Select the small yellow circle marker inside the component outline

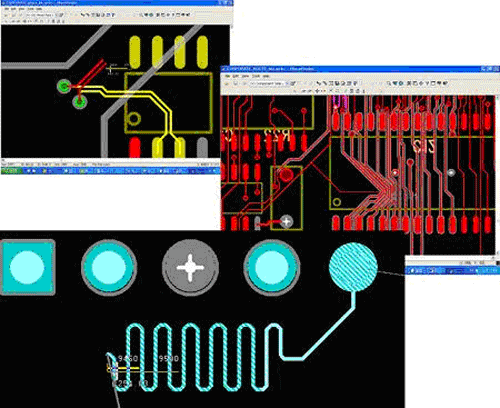coord(134,118)
